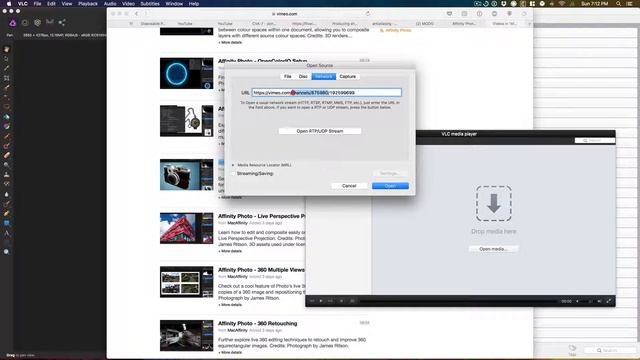Switch to the (2) MODO Safari tab
The image size is (640, 360).
425,24
